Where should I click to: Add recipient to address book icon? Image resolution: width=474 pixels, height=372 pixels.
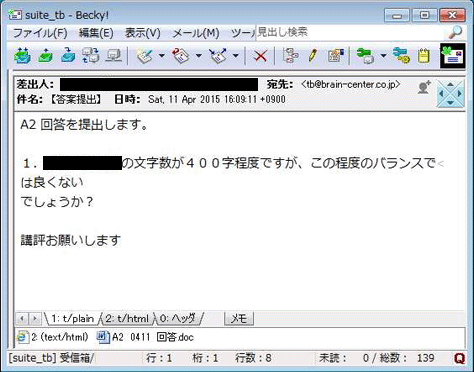pyautogui.click(x=424, y=87)
